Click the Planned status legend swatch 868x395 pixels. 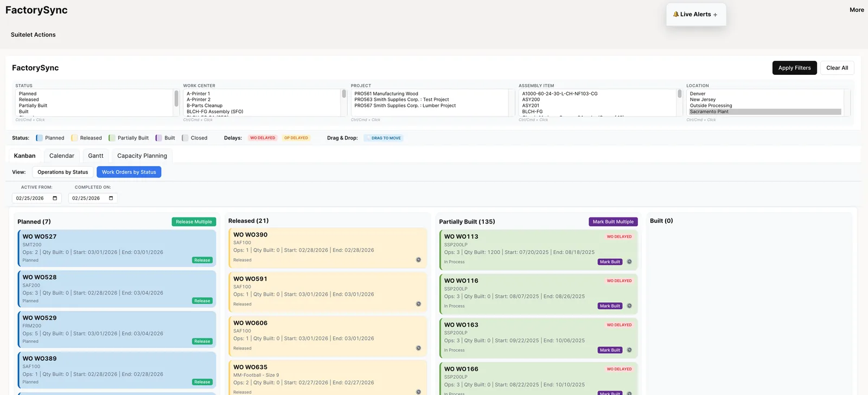pos(39,138)
